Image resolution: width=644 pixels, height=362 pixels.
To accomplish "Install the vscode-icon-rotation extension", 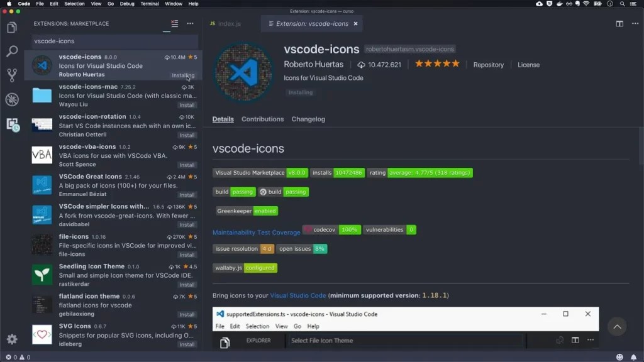I will [187, 135].
